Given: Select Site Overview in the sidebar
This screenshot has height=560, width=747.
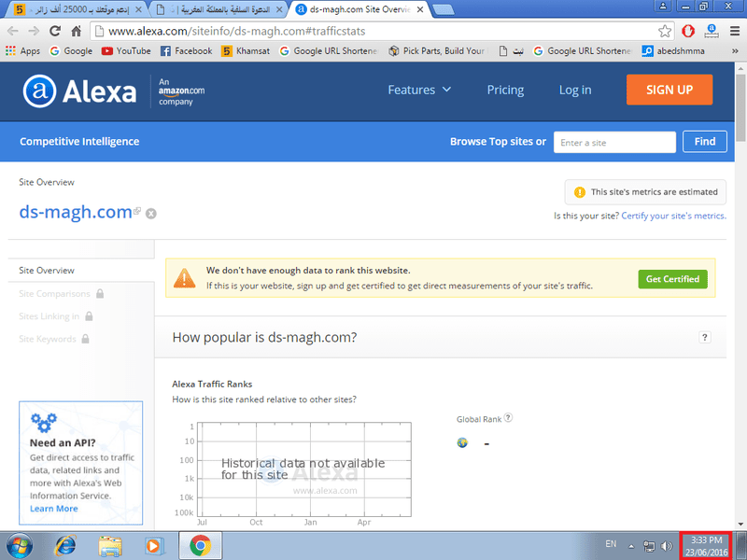Looking at the screenshot, I should [x=47, y=271].
